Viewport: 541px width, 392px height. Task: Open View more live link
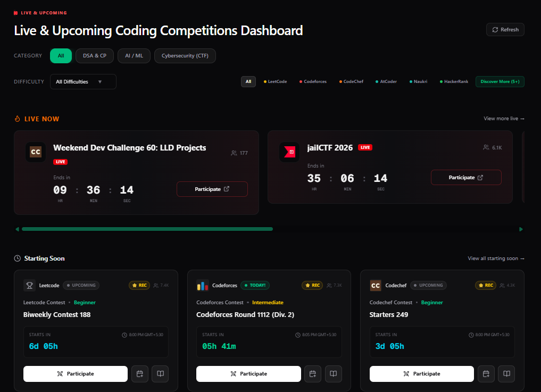pyautogui.click(x=504, y=119)
